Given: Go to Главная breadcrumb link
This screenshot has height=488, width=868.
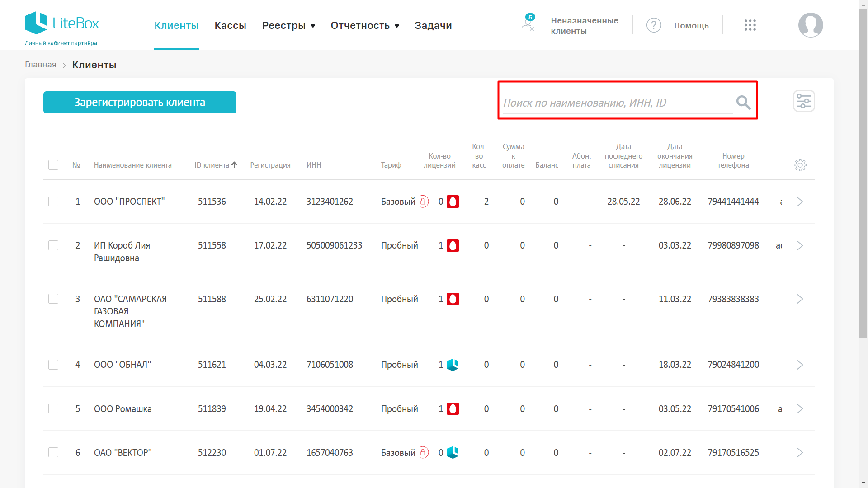Looking at the screenshot, I should click(41, 65).
